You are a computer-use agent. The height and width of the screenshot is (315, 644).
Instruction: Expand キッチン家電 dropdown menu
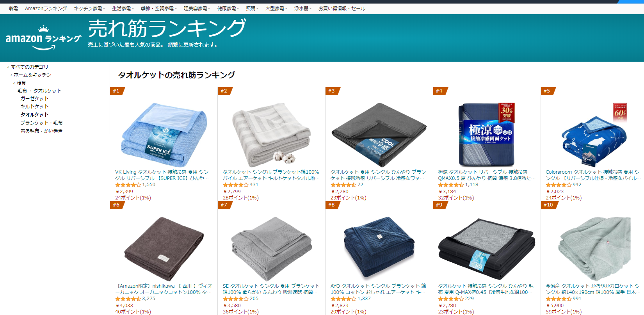point(89,8)
